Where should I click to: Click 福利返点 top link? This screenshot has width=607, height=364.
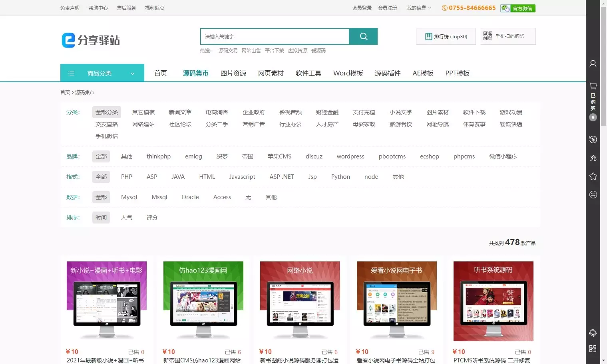(x=155, y=8)
